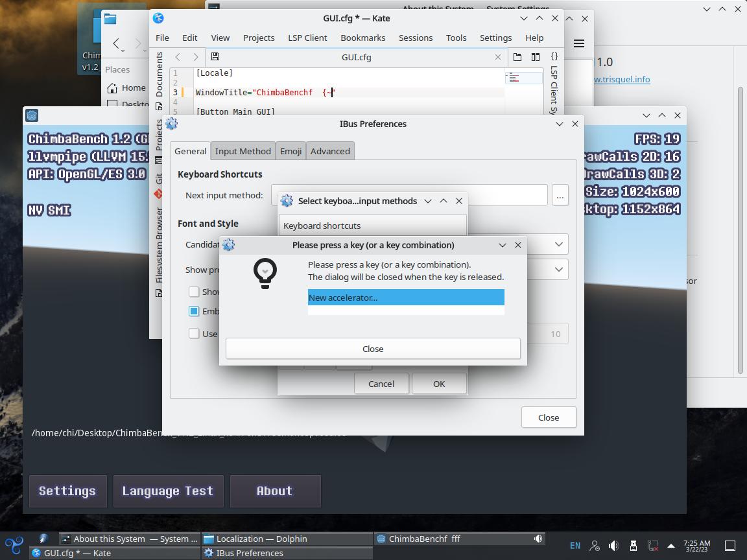
Task: Click the EN keyboard layout indicator in tray
Action: pos(575,546)
